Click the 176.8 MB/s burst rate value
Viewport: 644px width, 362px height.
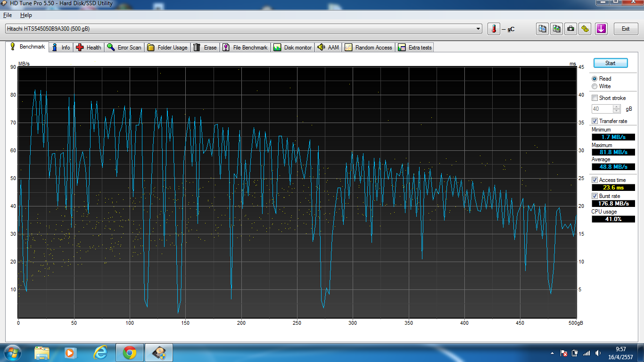pos(613,204)
